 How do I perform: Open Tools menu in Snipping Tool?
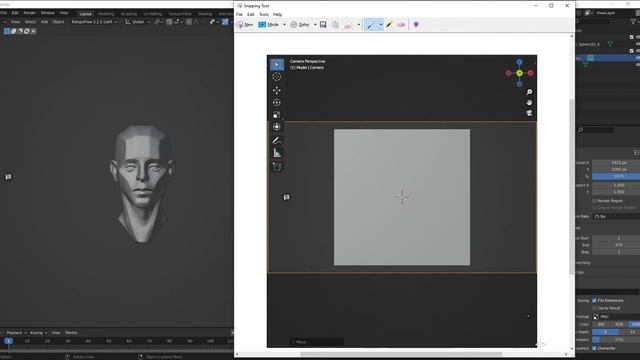264,14
